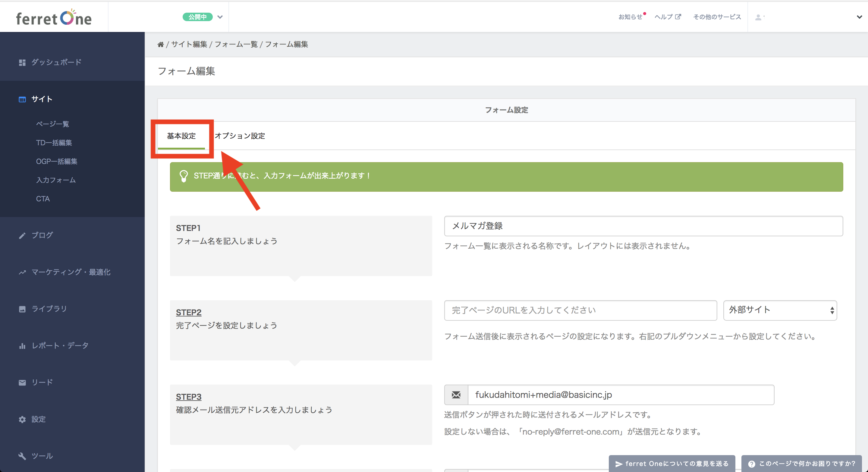The image size is (868, 472).
Task: Open CTA submenu item
Action: [x=43, y=199]
